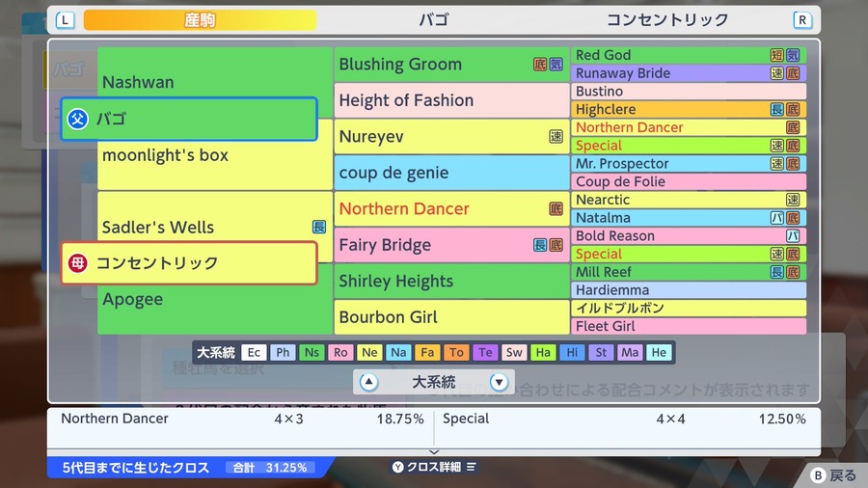
Task: Select the Fleet Girl ancestor row
Action: click(x=688, y=326)
